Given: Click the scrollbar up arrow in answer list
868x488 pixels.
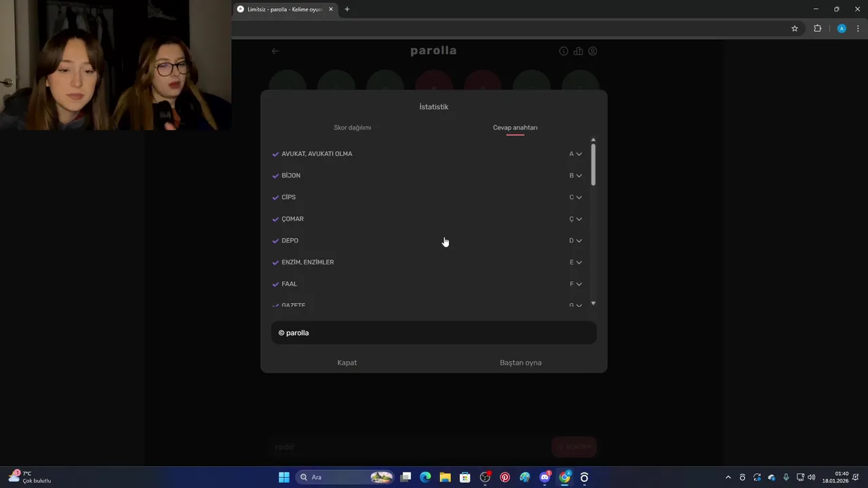Looking at the screenshot, I should [593, 140].
